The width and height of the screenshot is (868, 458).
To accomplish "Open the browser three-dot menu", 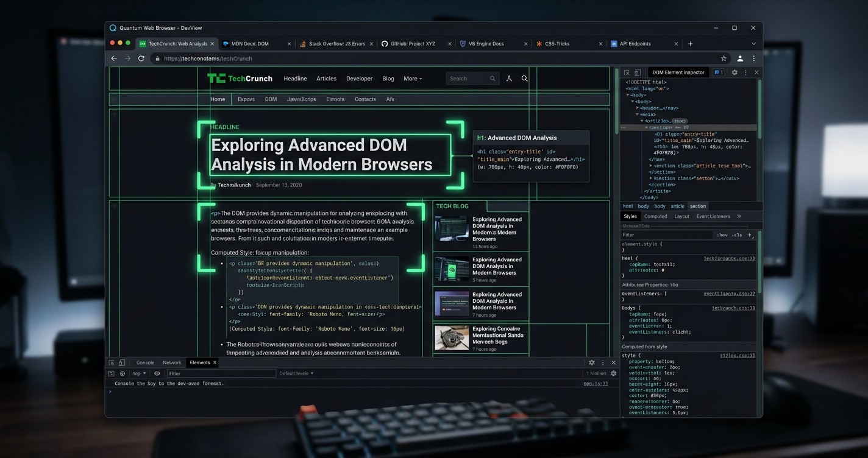I will [x=754, y=58].
